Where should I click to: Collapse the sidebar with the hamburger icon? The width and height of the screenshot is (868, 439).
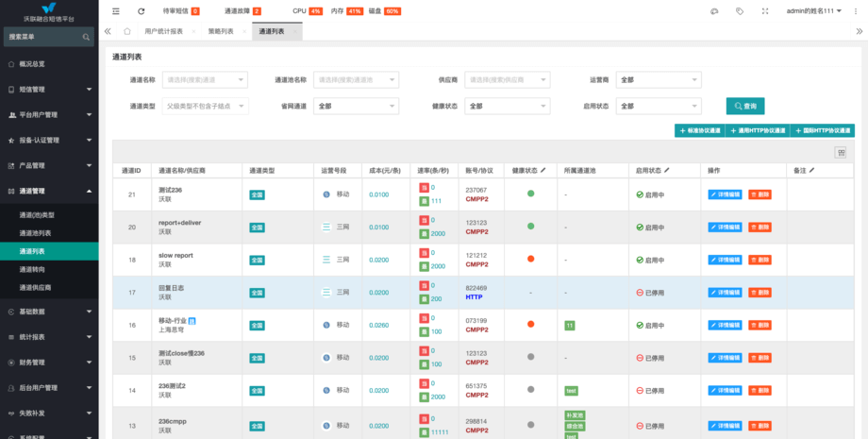tap(115, 11)
